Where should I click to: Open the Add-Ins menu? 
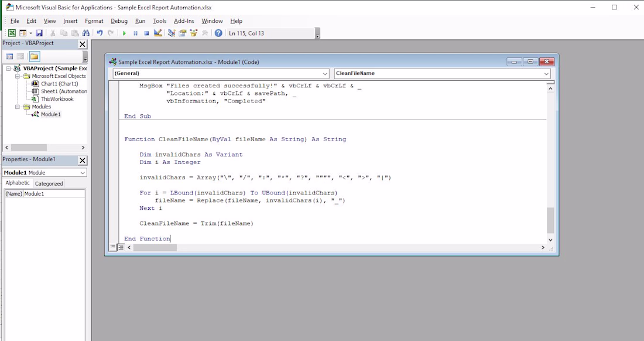point(184,21)
